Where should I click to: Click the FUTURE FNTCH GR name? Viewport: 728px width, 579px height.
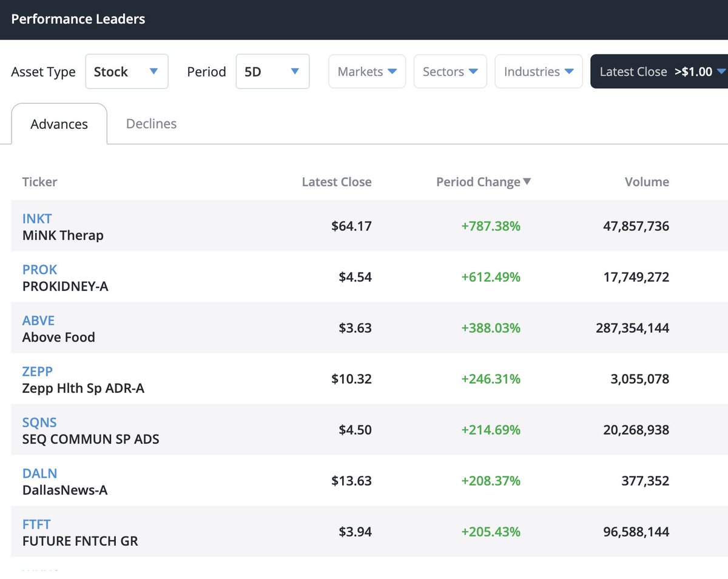(x=80, y=541)
